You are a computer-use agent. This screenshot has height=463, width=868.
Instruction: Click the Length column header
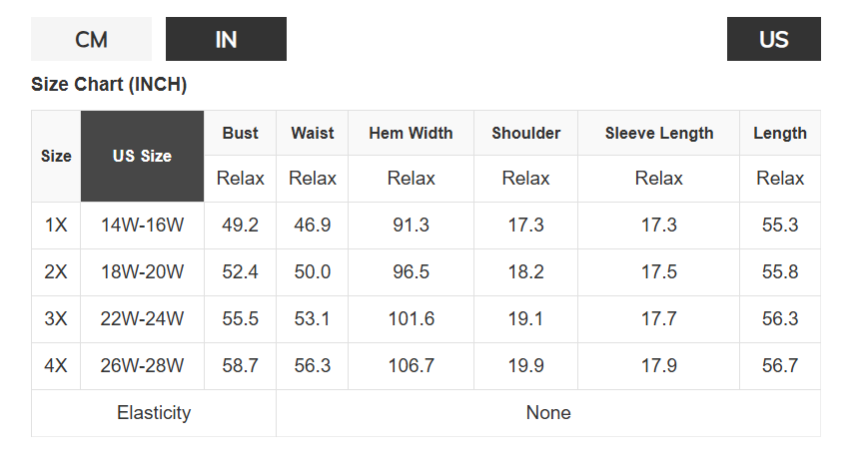[x=780, y=133]
